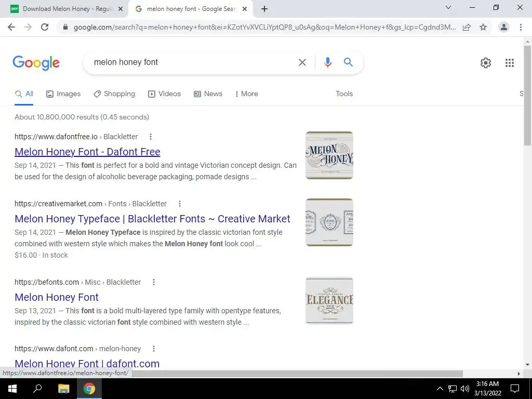
Task: Open options for dafontfree.io result
Action: 151,137
